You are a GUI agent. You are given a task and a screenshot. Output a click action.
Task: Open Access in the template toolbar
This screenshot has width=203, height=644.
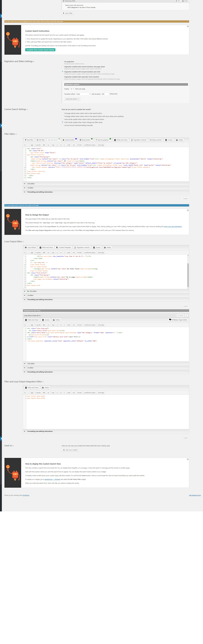click(x=46, y=320)
